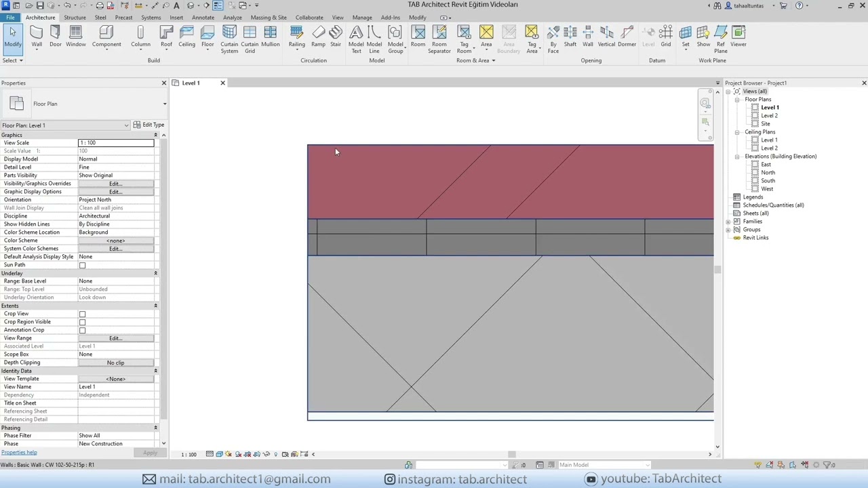Screen dimensions: 868x488
Task: Close the Level 1 view tab
Action: tap(222, 83)
